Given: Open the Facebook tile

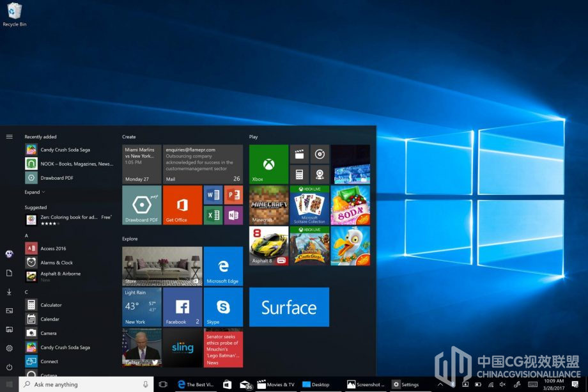Looking at the screenshot, I should 182,307.
